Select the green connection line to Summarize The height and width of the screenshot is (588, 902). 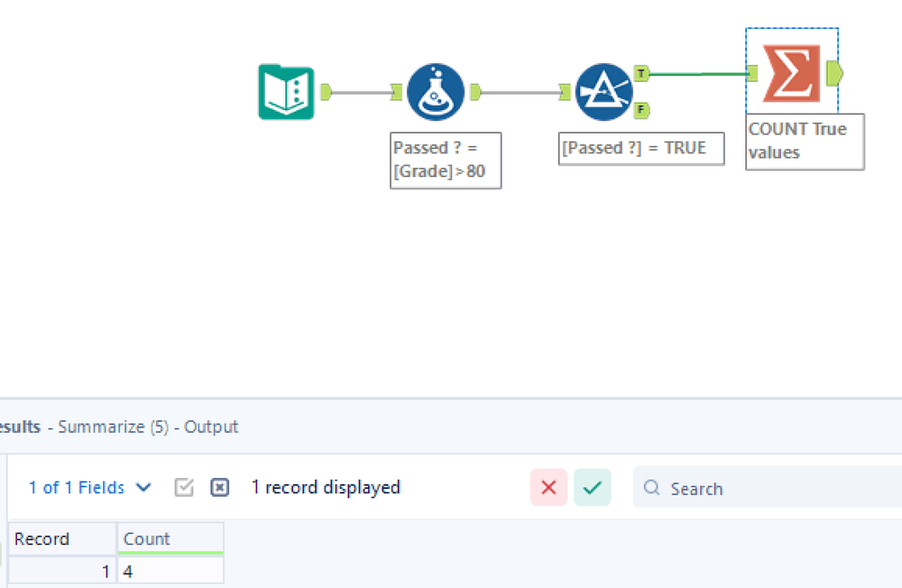click(698, 74)
